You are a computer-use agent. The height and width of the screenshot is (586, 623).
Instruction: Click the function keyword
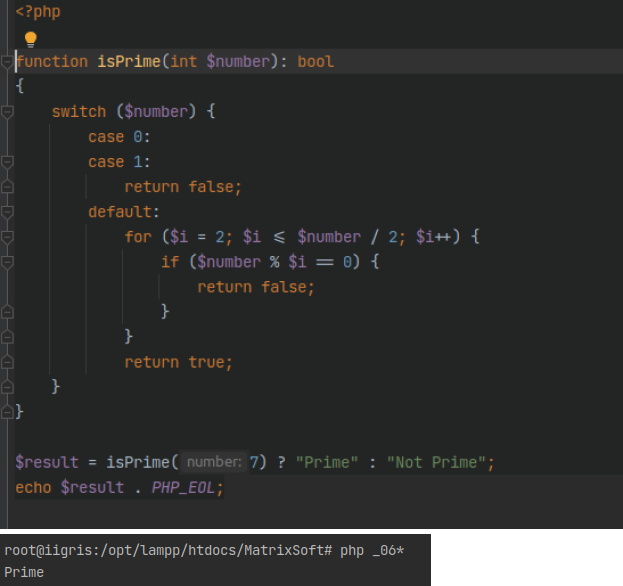click(x=52, y=62)
